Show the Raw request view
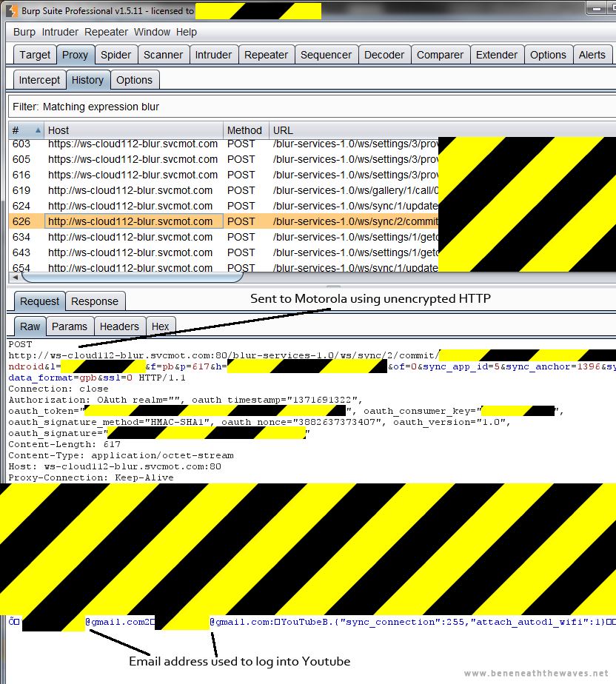This screenshot has width=616, height=684. point(30,326)
